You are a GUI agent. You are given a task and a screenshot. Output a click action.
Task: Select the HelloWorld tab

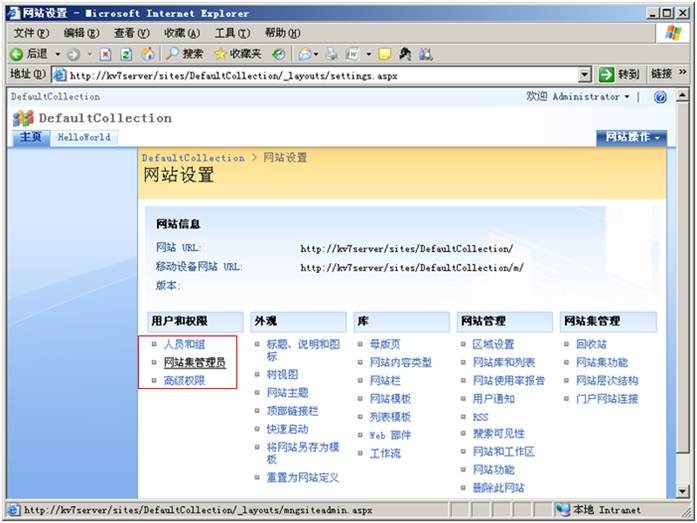click(84, 137)
